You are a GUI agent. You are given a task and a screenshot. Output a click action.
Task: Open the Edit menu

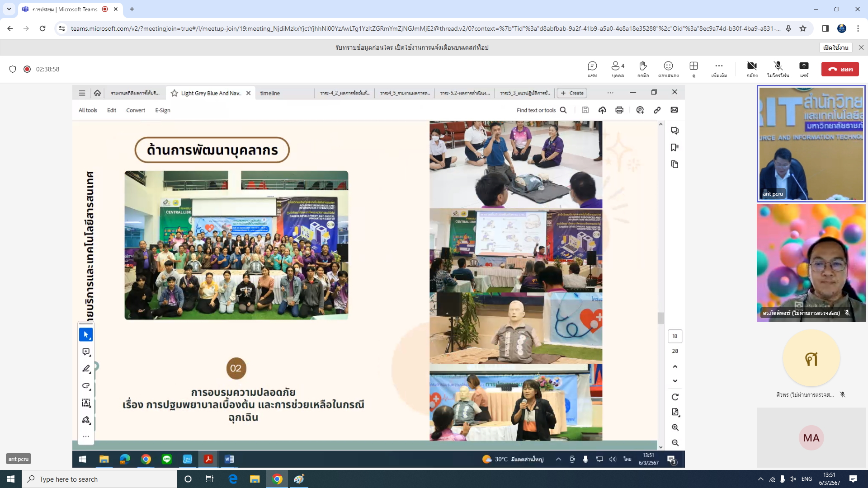pos(112,110)
